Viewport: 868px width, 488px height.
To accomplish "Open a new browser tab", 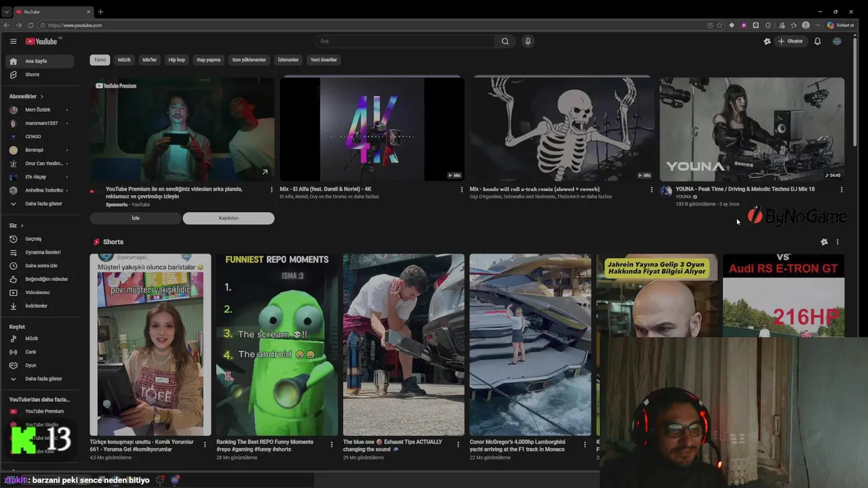I will pos(100,12).
